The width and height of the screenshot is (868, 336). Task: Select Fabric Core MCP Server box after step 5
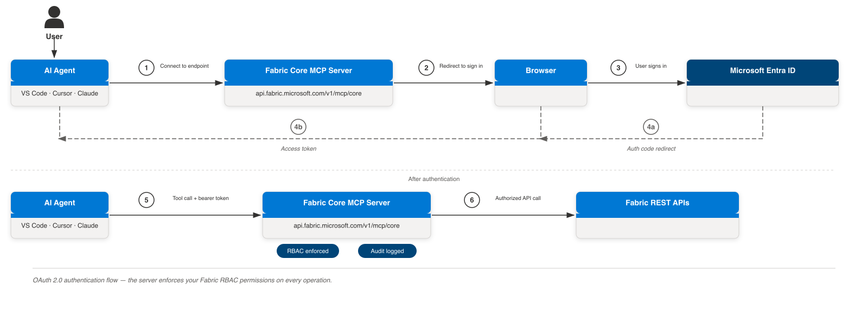[x=347, y=215]
